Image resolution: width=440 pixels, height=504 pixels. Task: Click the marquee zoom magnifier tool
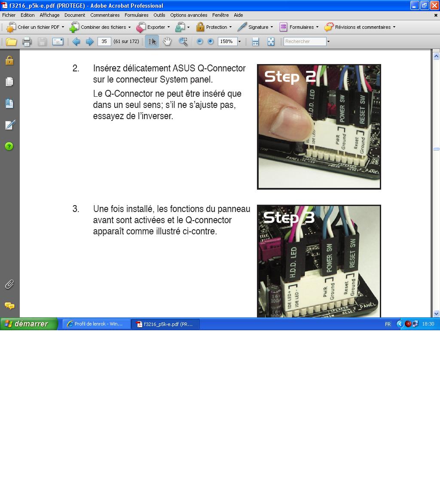coord(183,42)
